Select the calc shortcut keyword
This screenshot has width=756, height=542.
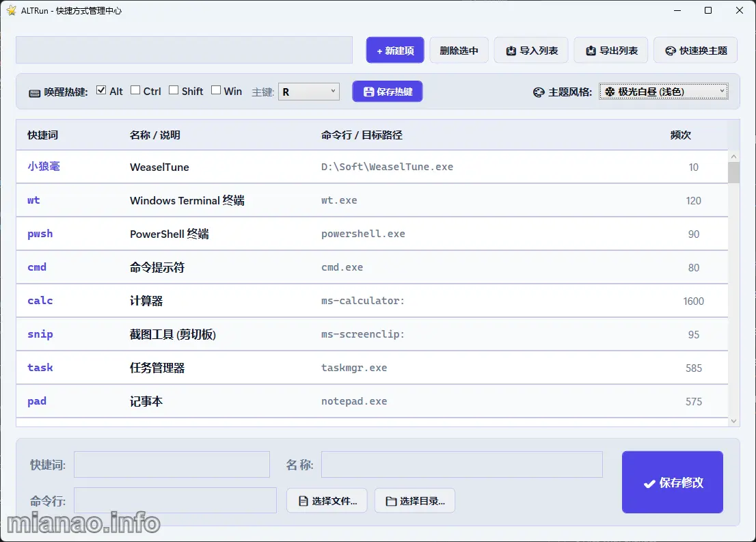pyautogui.click(x=40, y=301)
